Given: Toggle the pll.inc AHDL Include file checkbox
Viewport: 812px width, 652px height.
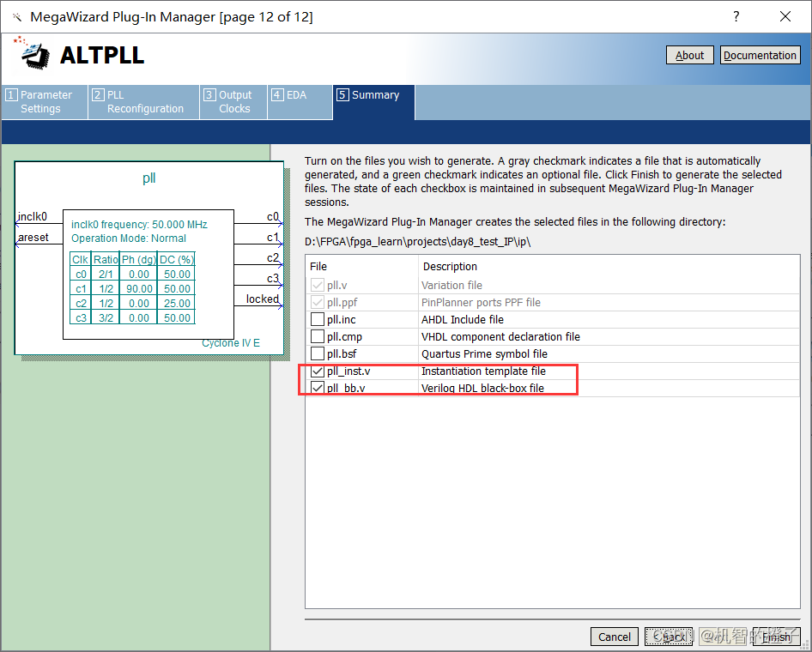Looking at the screenshot, I should pos(318,319).
